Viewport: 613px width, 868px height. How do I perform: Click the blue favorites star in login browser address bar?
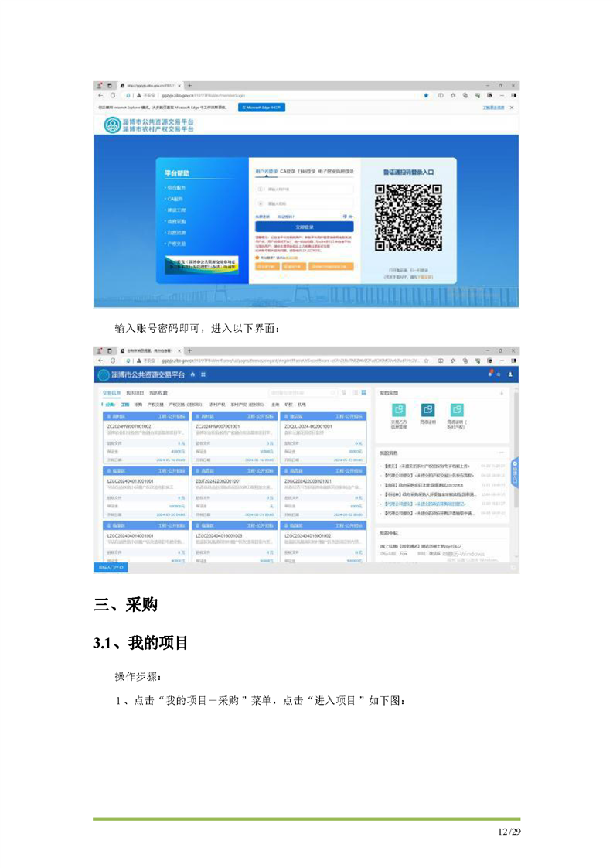point(426,95)
